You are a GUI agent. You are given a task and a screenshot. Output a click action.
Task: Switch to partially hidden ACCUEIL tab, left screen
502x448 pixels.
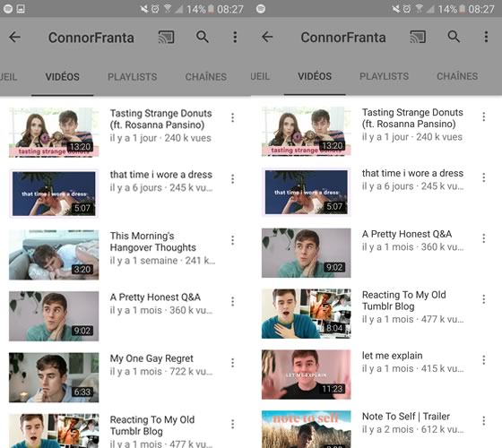(x=8, y=77)
